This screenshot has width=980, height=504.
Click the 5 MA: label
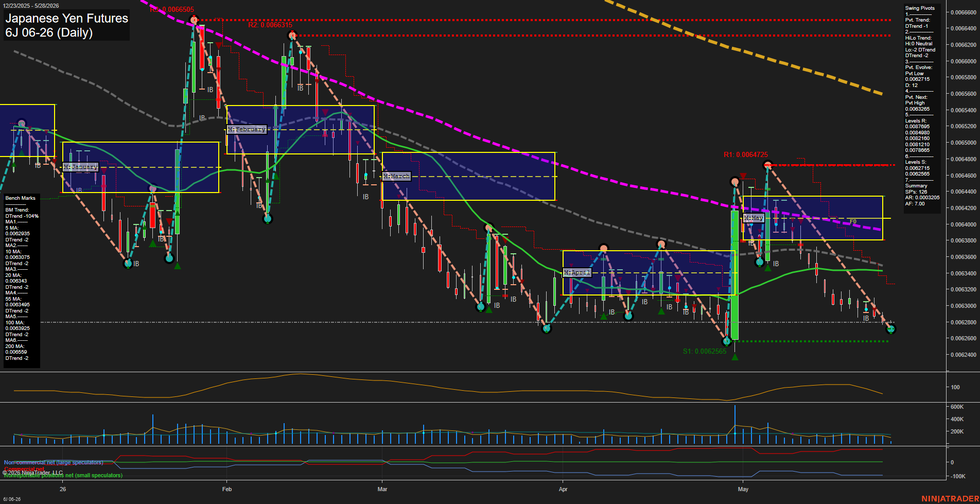[x=12, y=228]
